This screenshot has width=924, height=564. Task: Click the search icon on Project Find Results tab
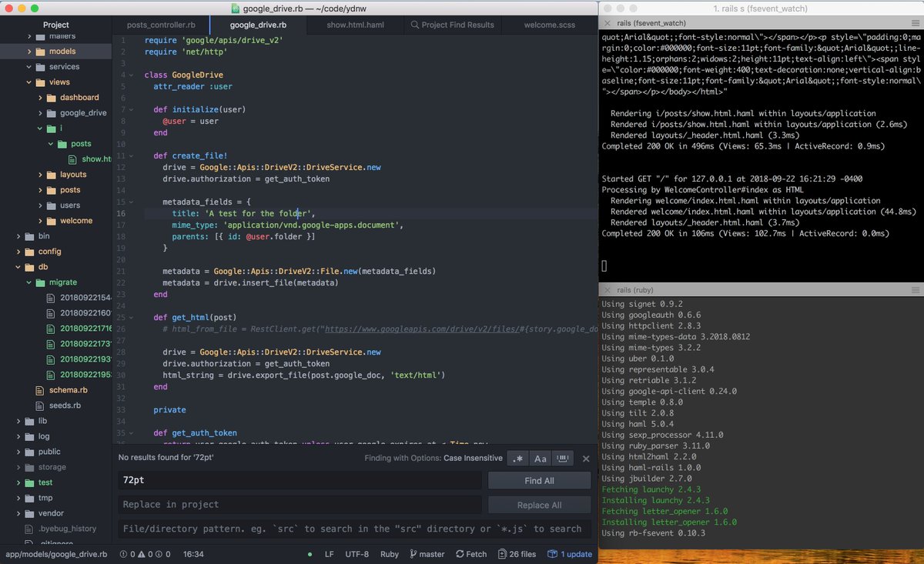pyautogui.click(x=415, y=25)
